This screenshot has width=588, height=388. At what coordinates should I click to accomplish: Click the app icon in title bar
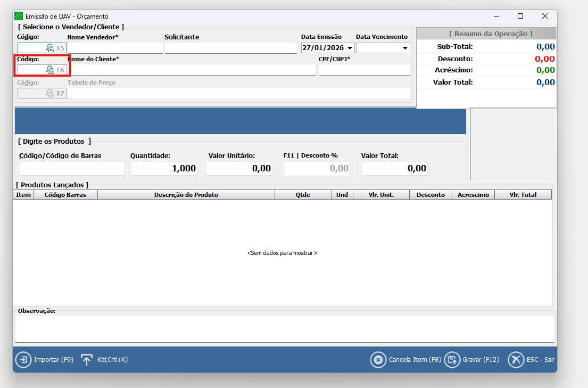(19, 16)
